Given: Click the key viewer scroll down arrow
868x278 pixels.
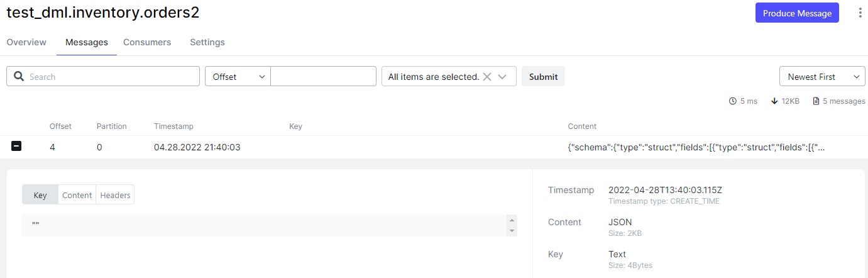Looking at the screenshot, I should pyautogui.click(x=512, y=231).
